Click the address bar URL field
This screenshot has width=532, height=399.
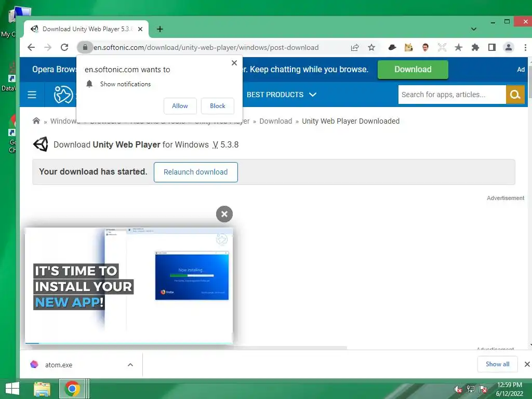point(206,47)
